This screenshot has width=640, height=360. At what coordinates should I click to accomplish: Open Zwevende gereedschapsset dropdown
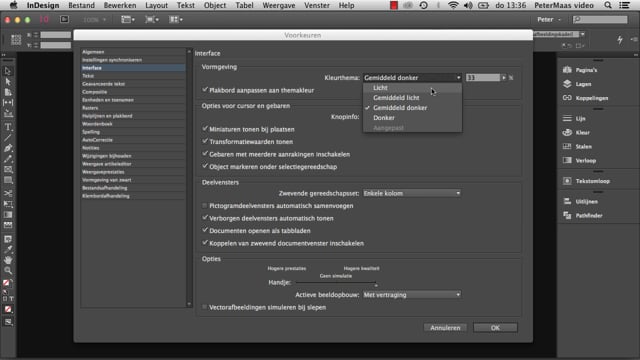click(x=412, y=193)
